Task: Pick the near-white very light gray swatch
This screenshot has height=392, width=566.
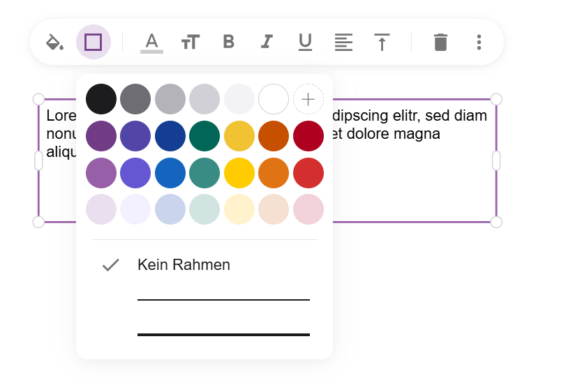Action: pyautogui.click(x=239, y=99)
